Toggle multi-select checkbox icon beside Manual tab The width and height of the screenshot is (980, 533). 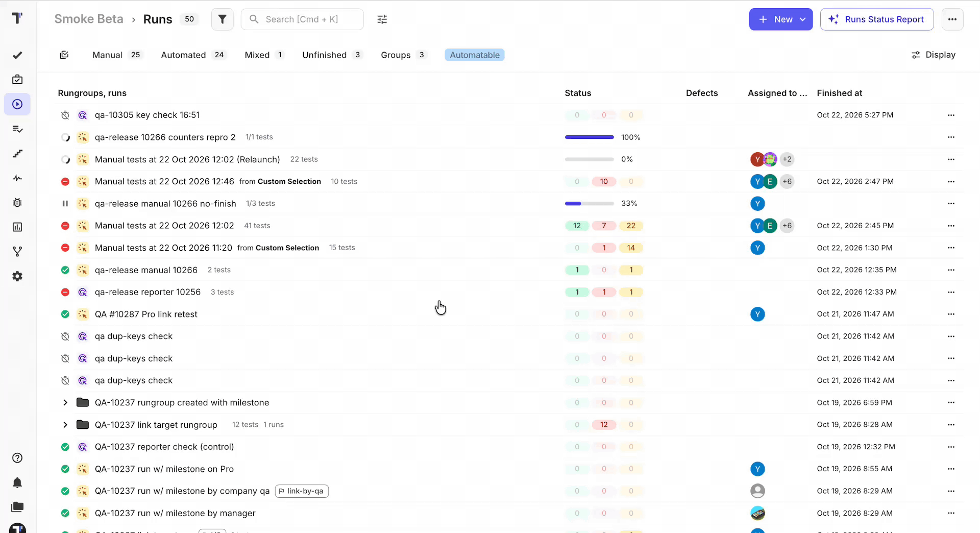coord(64,55)
